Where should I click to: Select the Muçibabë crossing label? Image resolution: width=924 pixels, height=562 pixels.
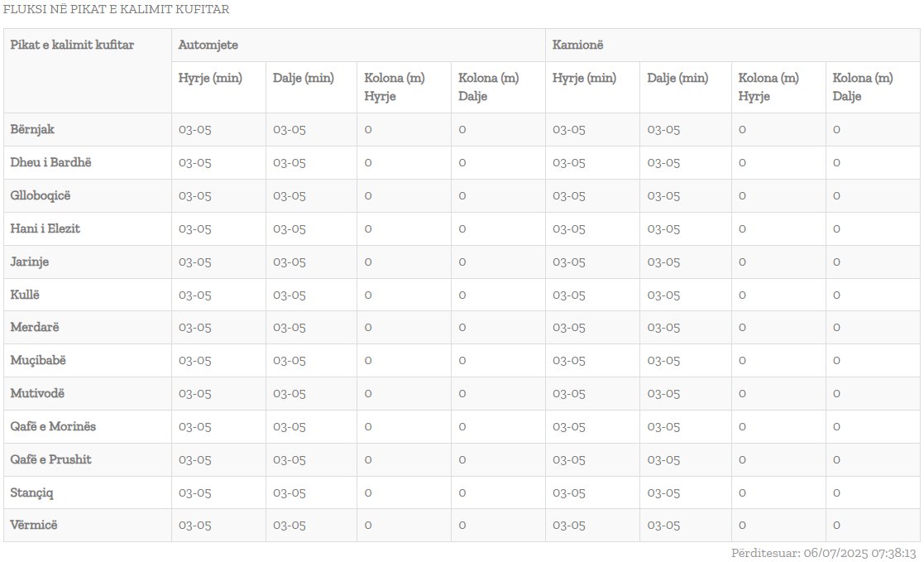point(38,360)
